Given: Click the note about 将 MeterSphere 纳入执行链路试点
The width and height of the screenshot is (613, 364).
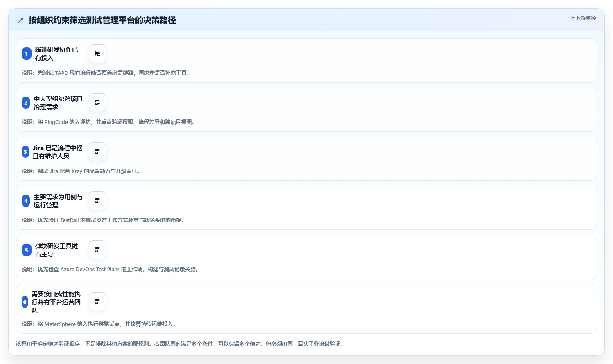Looking at the screenshot, I should pyautogui.click(x=99, y=324).
